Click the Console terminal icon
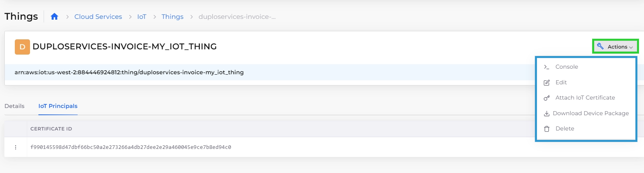 point(546,67)
